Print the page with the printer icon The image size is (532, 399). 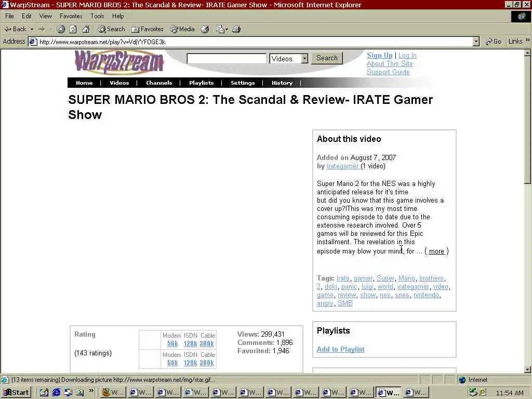236,29
